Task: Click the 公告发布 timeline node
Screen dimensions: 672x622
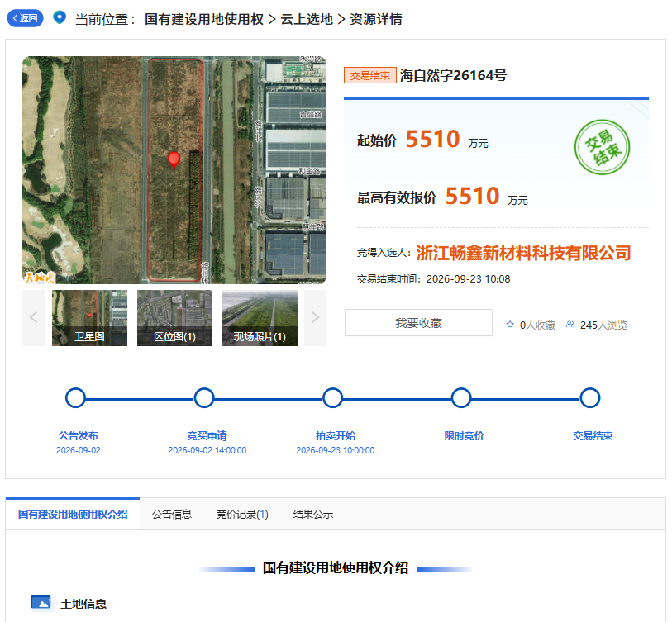Action: pyautogui.click(x=75, y=398)
